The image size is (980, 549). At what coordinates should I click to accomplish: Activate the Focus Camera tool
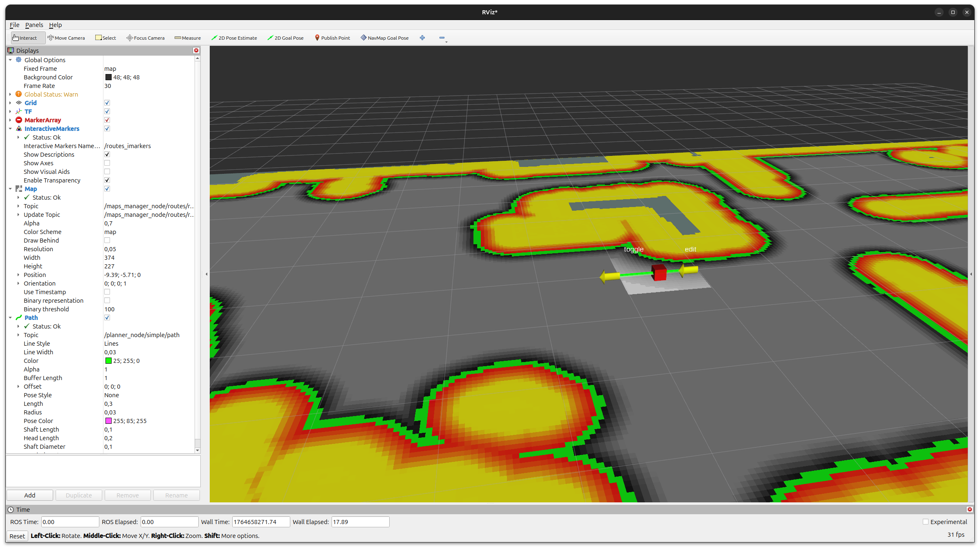coord(146,38)
